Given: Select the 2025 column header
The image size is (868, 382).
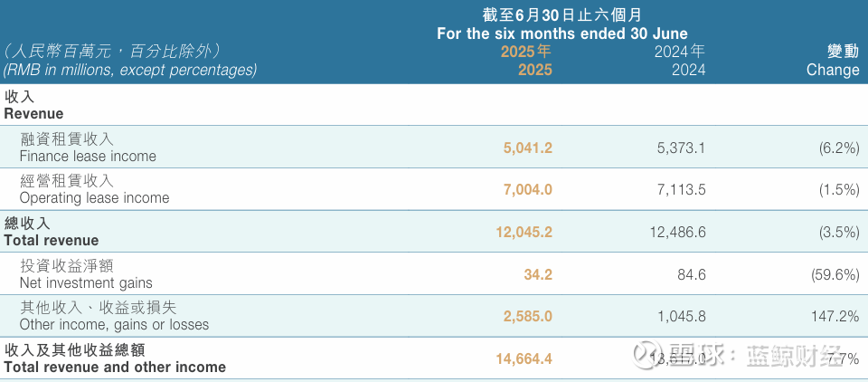Looking at the screenshot, I should click(526, 61).
